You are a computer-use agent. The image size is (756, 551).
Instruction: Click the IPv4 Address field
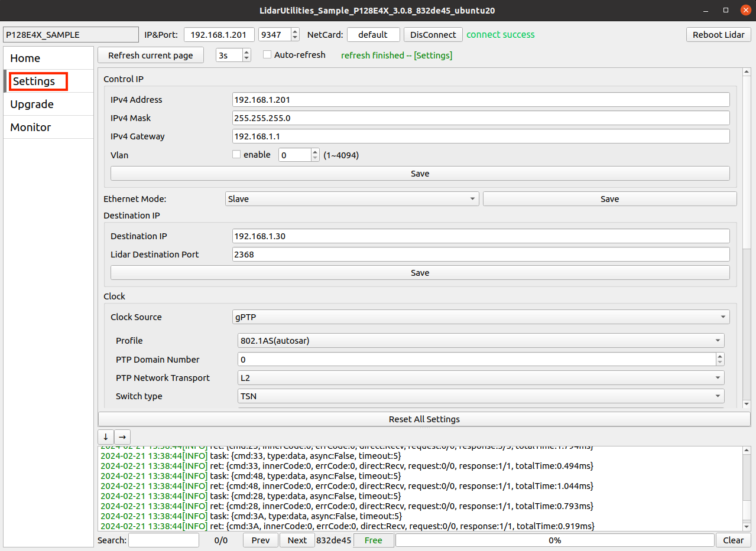pos(481,100)
